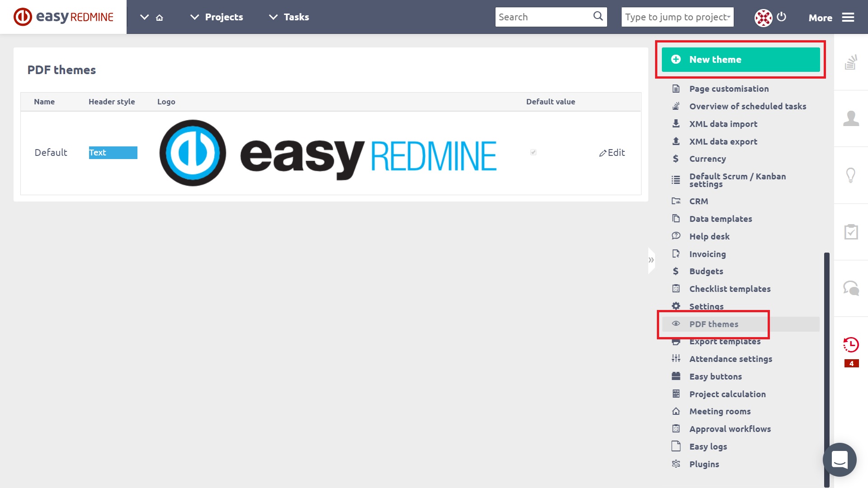Select the clipboard checklist icon in right sidebar
868x488 pixels.
[852, 232]
